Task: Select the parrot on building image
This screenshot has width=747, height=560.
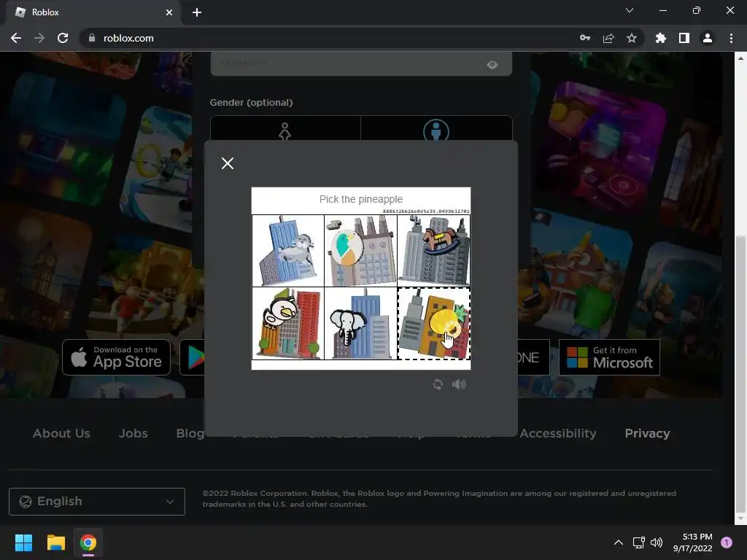Action: tap(360, 251)
